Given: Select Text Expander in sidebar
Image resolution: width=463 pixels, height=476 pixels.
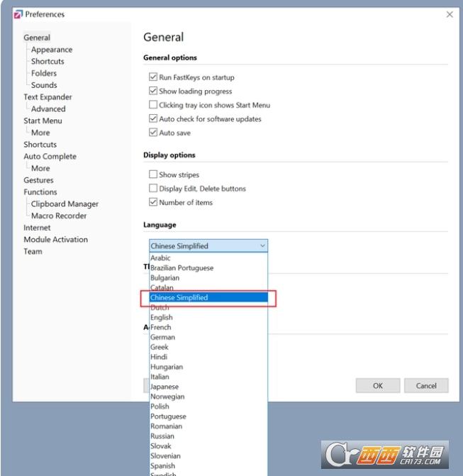Looking at the screenshot, I should (x=48, y=97).
